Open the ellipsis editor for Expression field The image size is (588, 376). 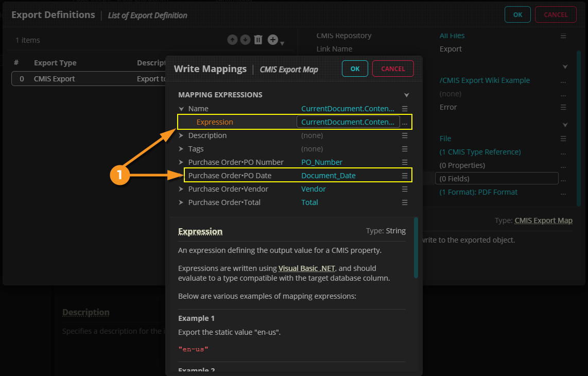(405, 123)
